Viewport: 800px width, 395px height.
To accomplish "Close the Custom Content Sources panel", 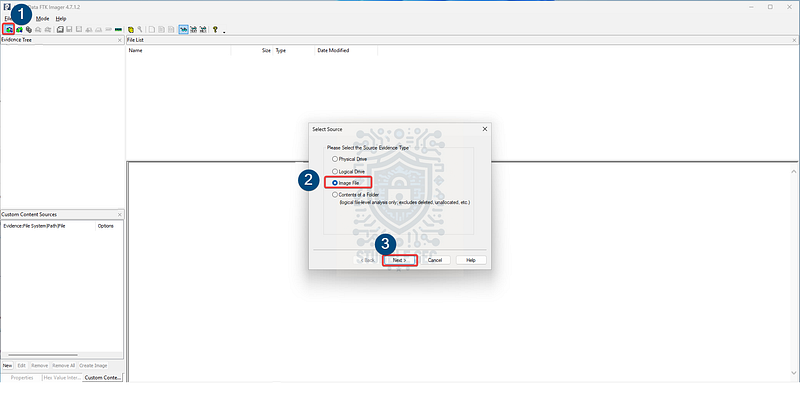I will pos(120,215).
